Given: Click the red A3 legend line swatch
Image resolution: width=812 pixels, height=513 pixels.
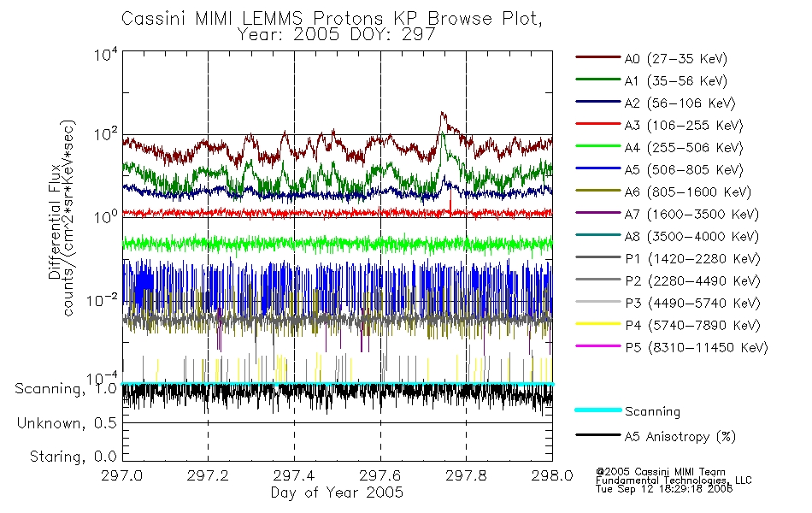Looking at the screenshot, I should [x=598, y=124].
